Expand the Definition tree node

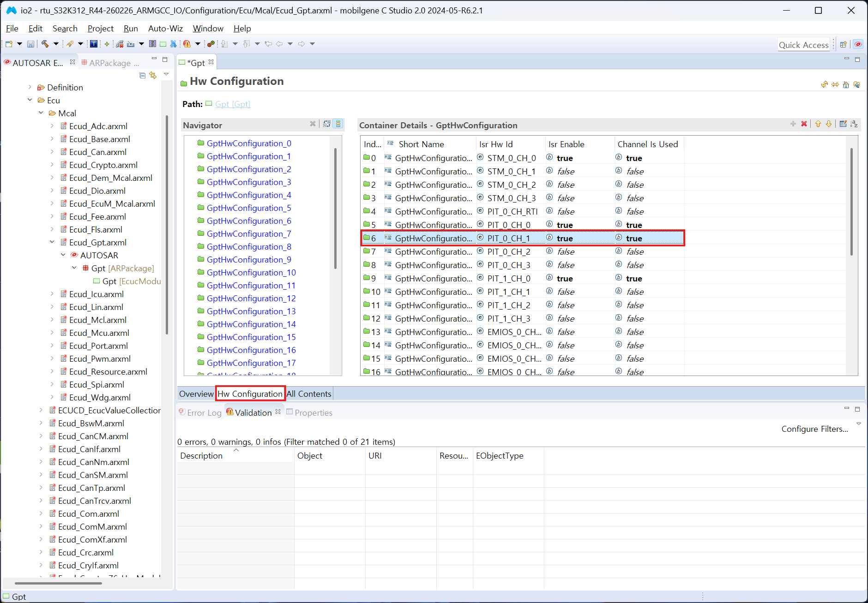click(x=30, y=87)
